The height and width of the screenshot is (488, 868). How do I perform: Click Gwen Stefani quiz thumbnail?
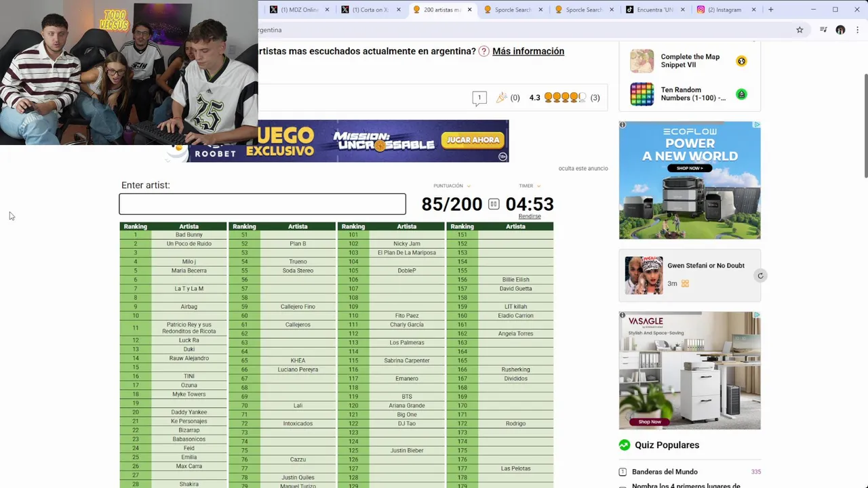tap(644, 275)
